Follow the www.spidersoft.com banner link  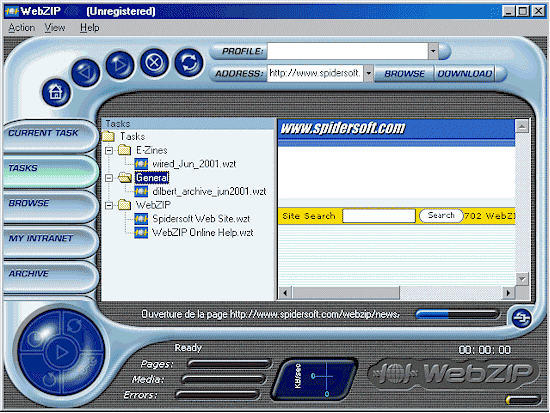[x=343, y=128]
